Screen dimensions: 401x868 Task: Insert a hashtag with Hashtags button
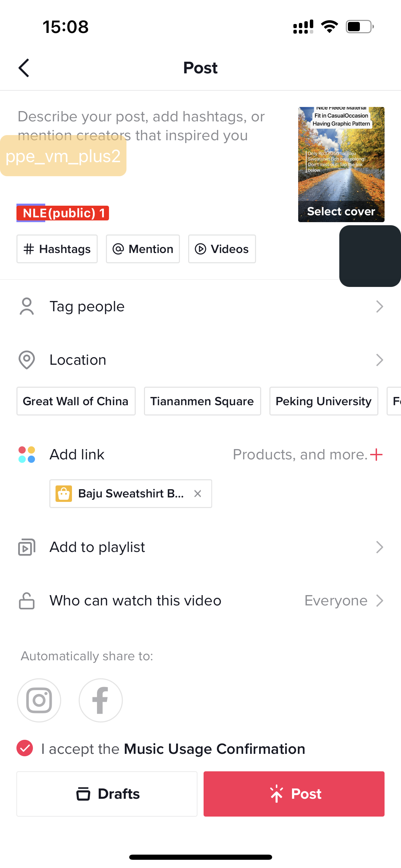pos(57,249)
